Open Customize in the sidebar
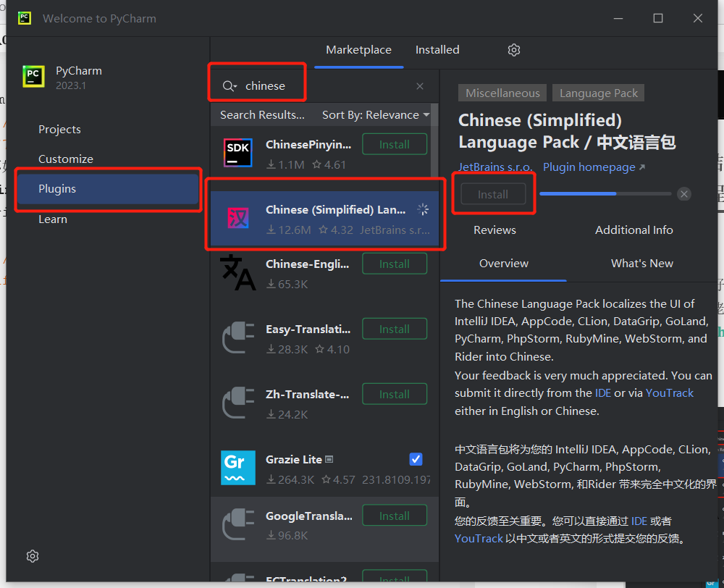Screen dimensions: 724x588 pyautogui.click(x=66, y=159)
